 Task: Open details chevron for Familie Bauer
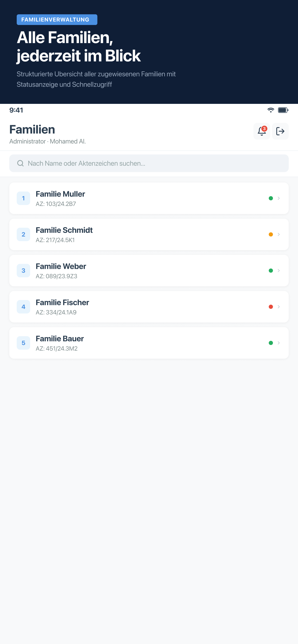[279, 343]
